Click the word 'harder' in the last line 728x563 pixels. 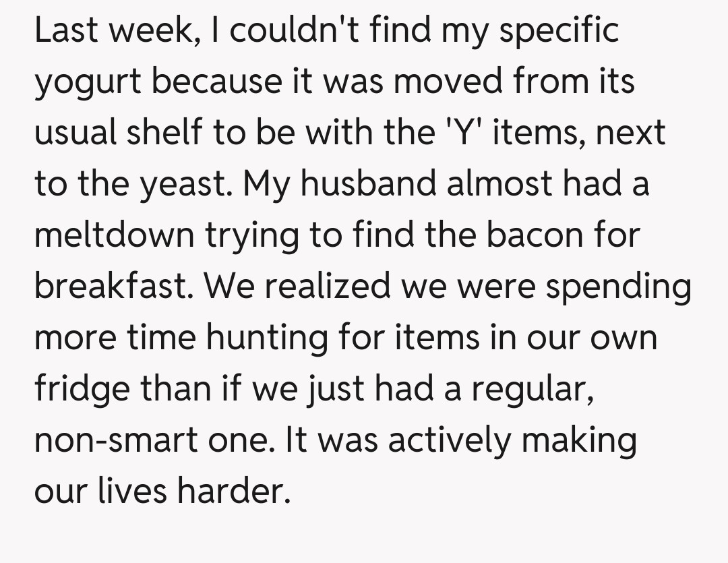point(233,491)
